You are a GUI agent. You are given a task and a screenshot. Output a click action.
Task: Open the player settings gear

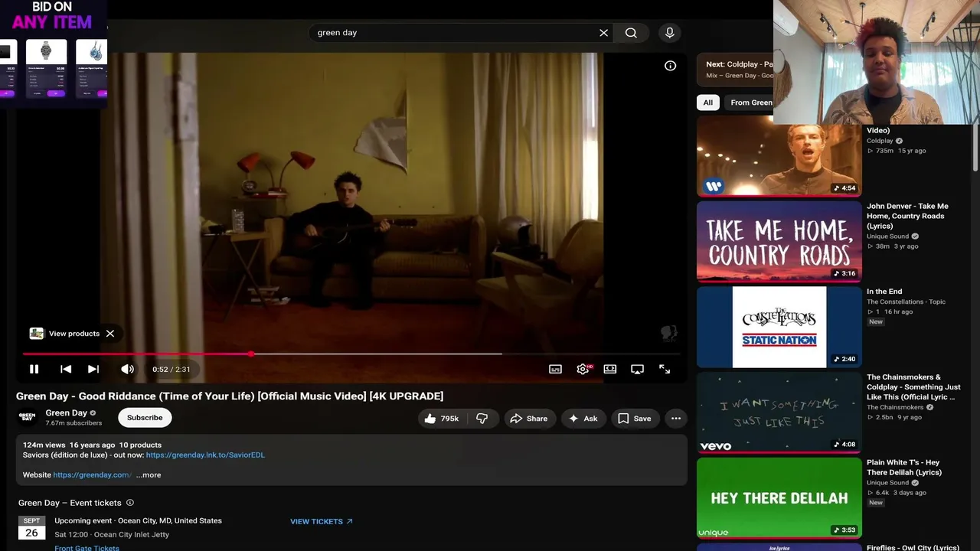[x=583, y=369]
